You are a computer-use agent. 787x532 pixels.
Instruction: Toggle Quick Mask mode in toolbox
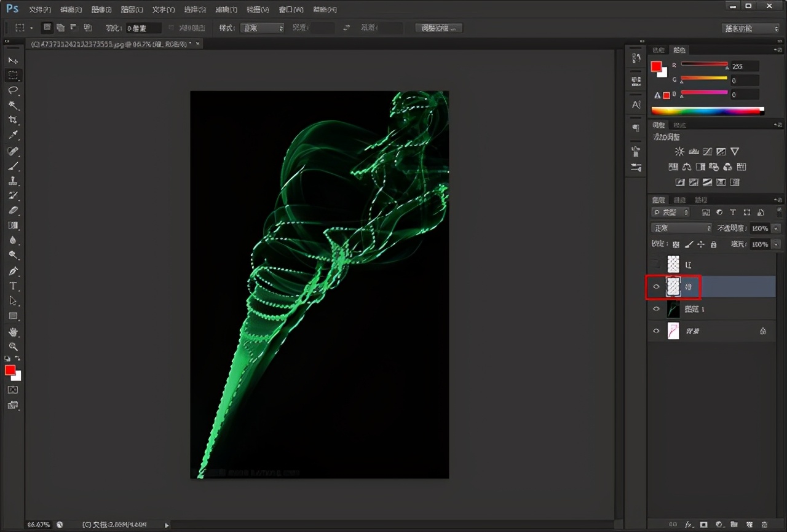pos(13,389)
